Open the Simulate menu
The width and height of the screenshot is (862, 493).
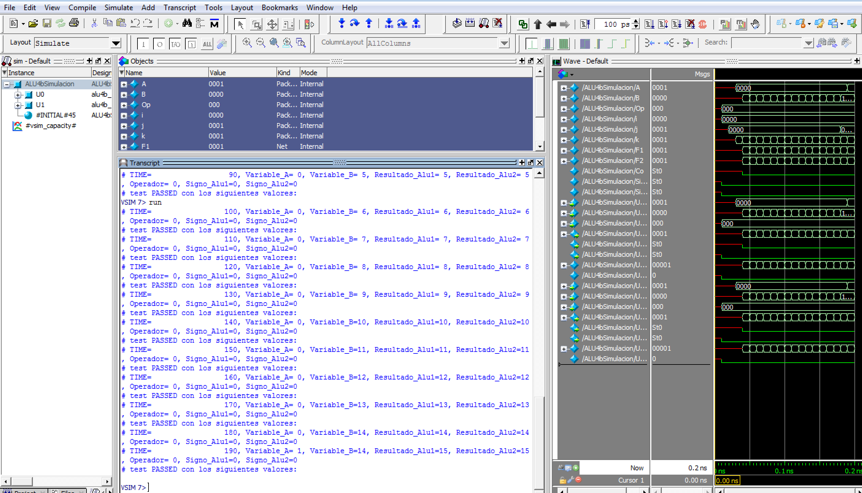click(x=118, y=8)
